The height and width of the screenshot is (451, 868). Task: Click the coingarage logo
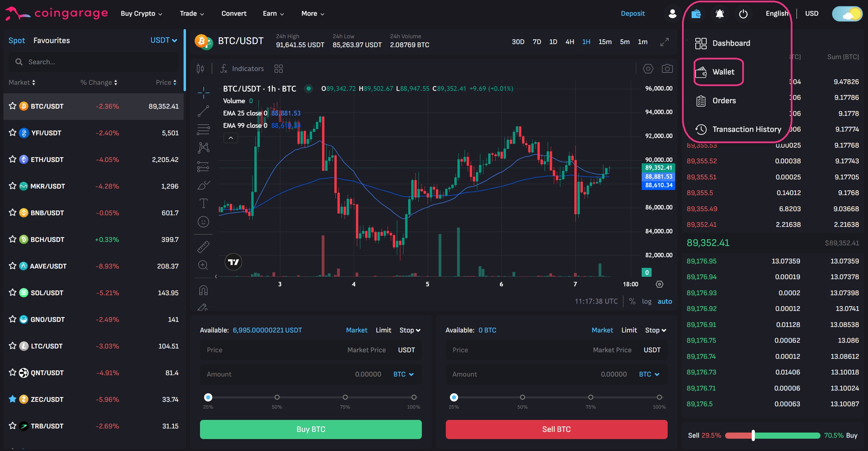(57, 14)
